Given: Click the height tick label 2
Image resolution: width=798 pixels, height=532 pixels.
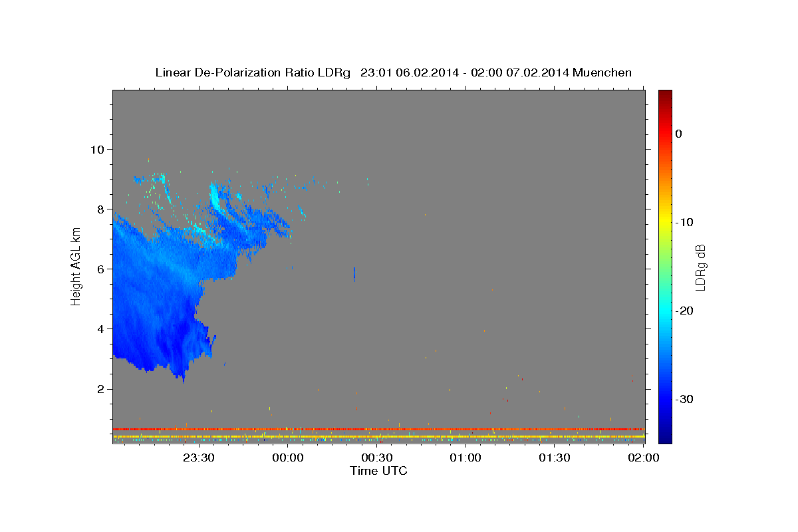Looking at the screenshot, I should 100,389.
